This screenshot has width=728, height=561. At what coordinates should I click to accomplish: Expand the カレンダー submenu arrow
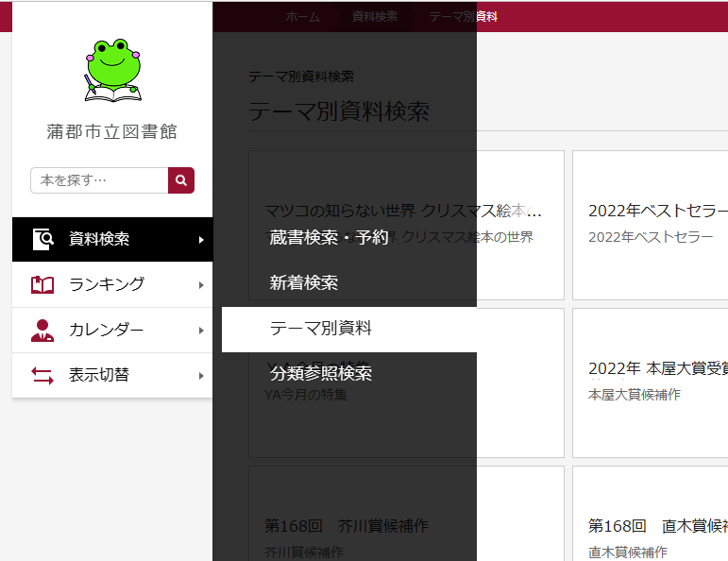[x=201, y=331]
